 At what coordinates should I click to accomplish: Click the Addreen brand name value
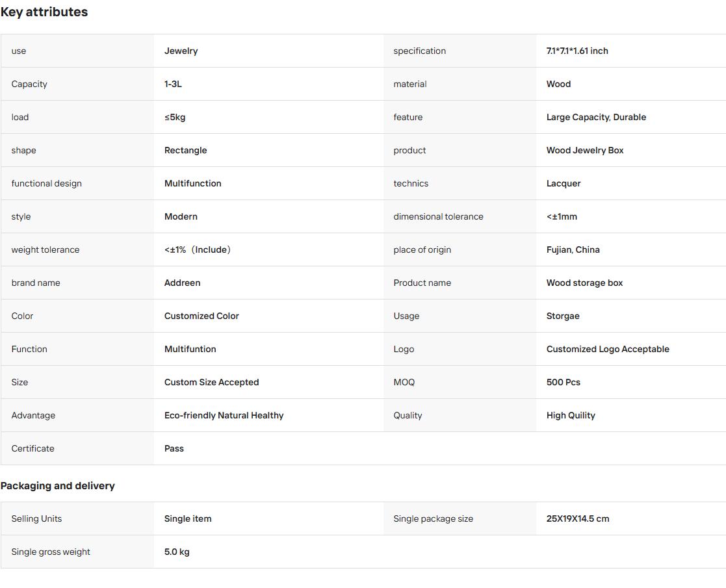[183, 283]
